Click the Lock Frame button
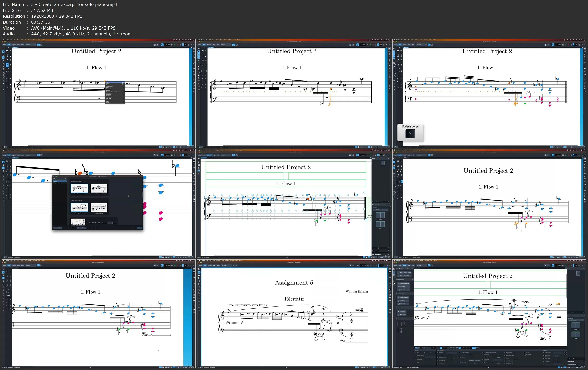The image size is (588, 370). coord(403,301)
